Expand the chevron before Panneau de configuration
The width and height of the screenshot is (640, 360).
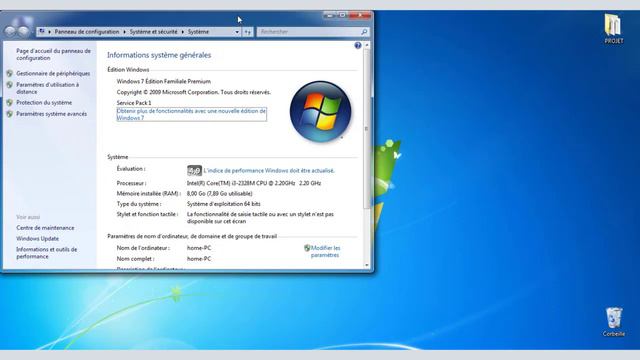coord(49,32)
